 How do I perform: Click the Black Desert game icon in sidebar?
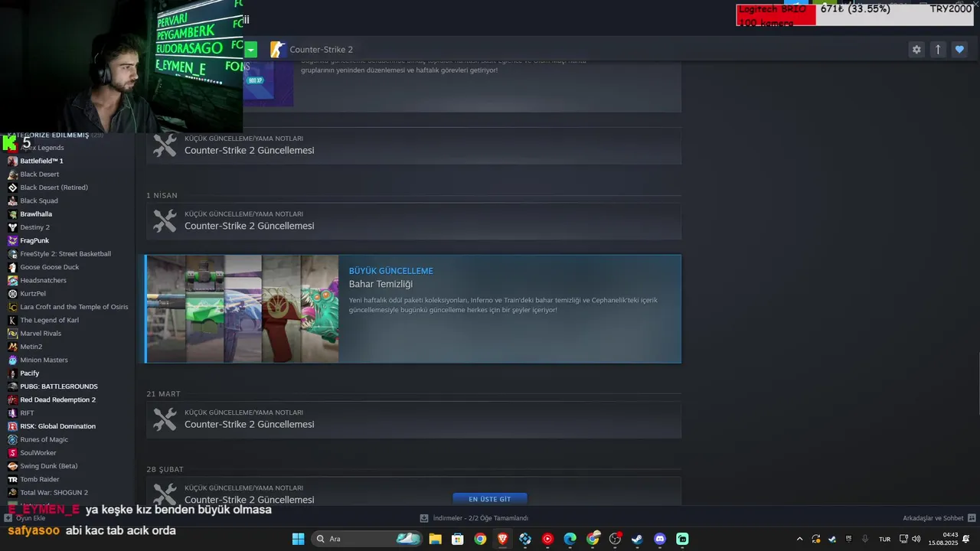click(12, 174)
